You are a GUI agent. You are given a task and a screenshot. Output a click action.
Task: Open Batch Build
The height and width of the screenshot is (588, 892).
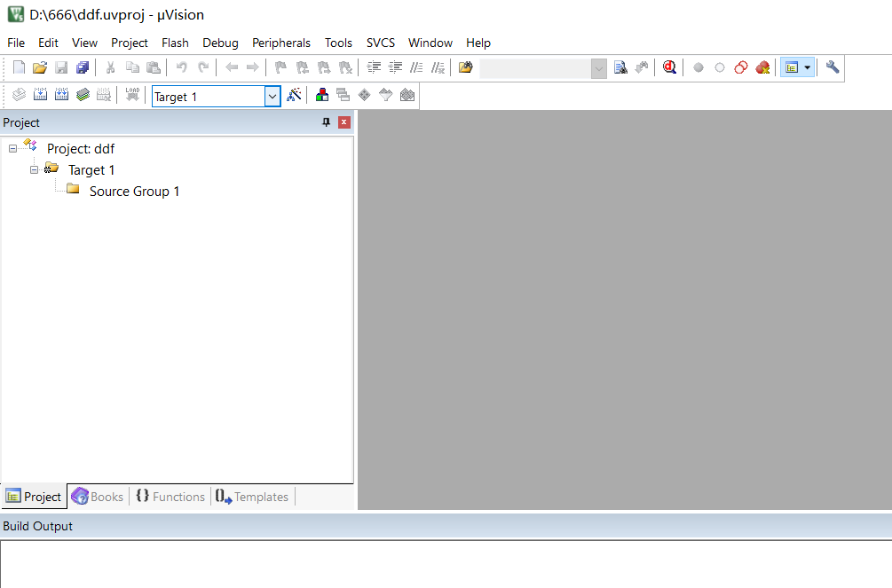point(83,95)
